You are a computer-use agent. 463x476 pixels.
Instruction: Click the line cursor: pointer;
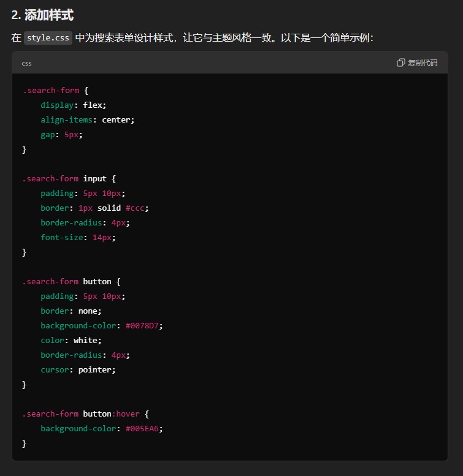pos(78,370)
